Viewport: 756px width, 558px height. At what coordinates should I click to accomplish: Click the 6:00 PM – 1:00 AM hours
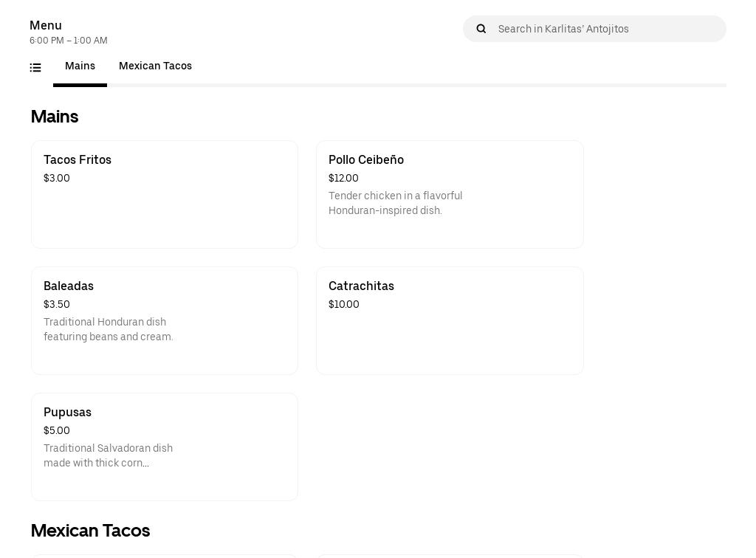69,41
